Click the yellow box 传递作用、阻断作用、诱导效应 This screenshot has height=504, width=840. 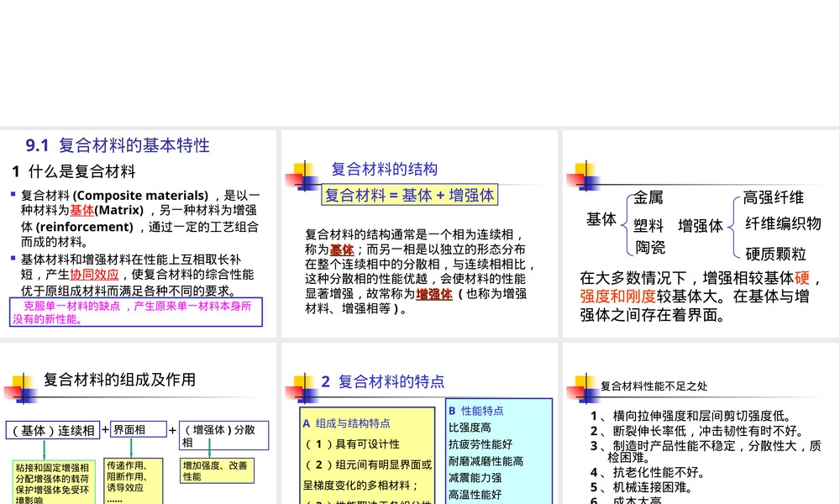click(133, 480)
